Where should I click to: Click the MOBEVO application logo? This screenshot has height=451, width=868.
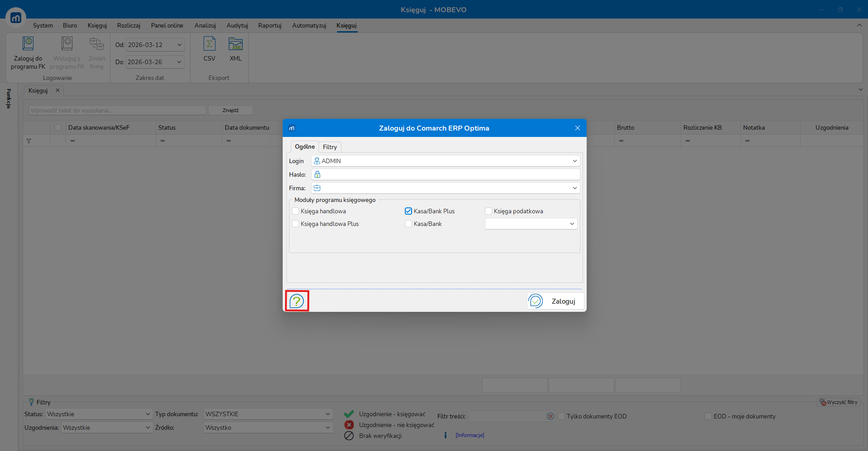tap(16, 18)
